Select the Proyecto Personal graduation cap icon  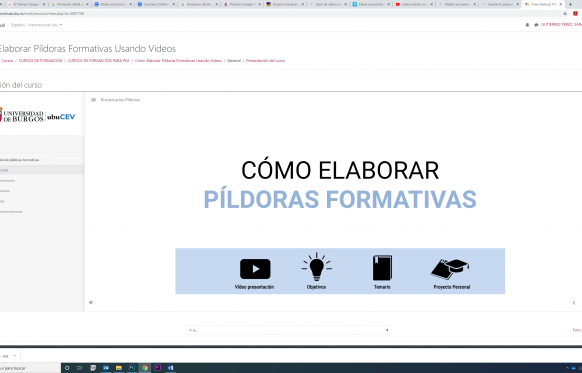coord(450,269)
